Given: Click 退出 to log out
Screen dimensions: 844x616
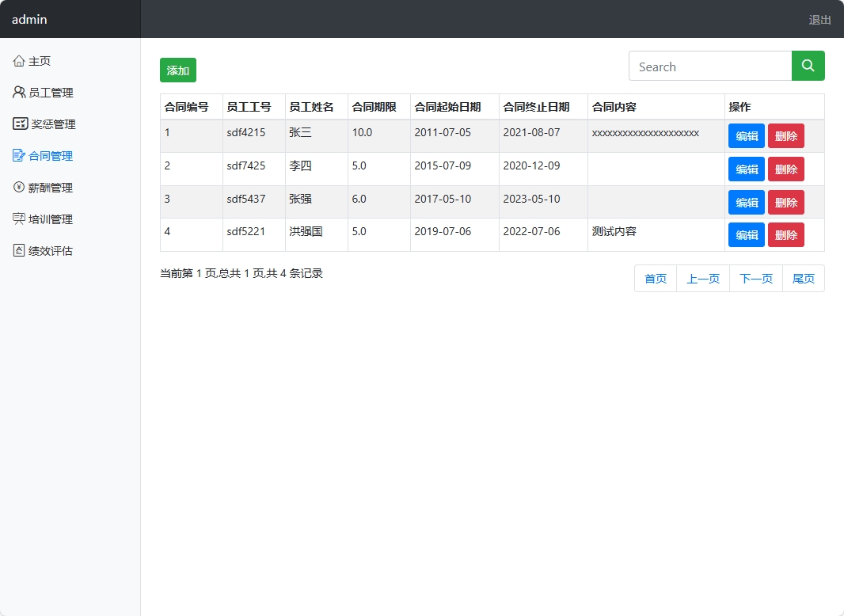Looking at the screenshot, I should 819,20.
